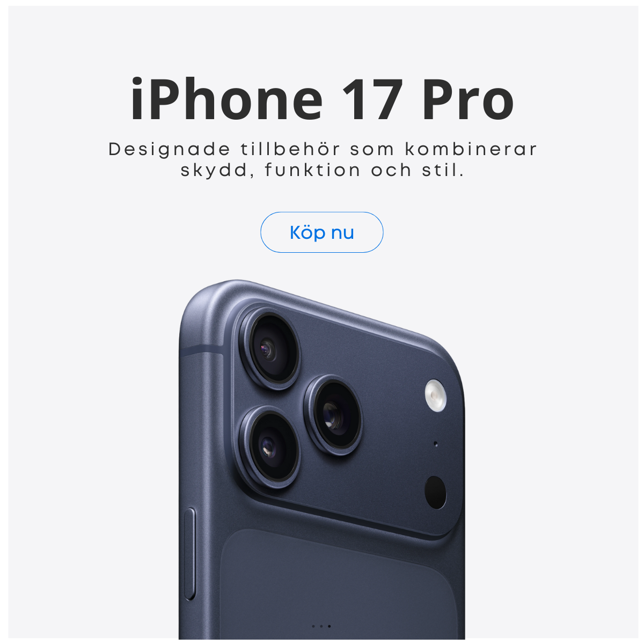Click the top-left camera lens

pyautogui.click(x=270, y=349)
